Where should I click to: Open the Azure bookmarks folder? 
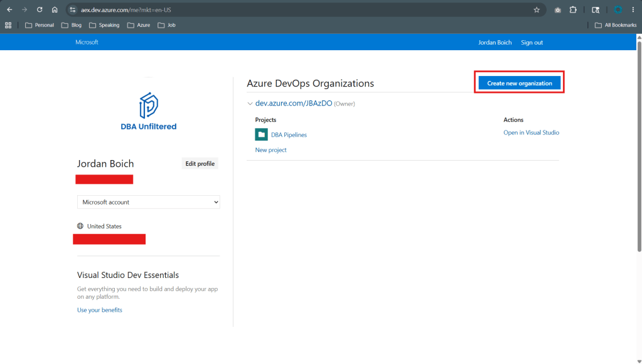[x=139, y=25]
